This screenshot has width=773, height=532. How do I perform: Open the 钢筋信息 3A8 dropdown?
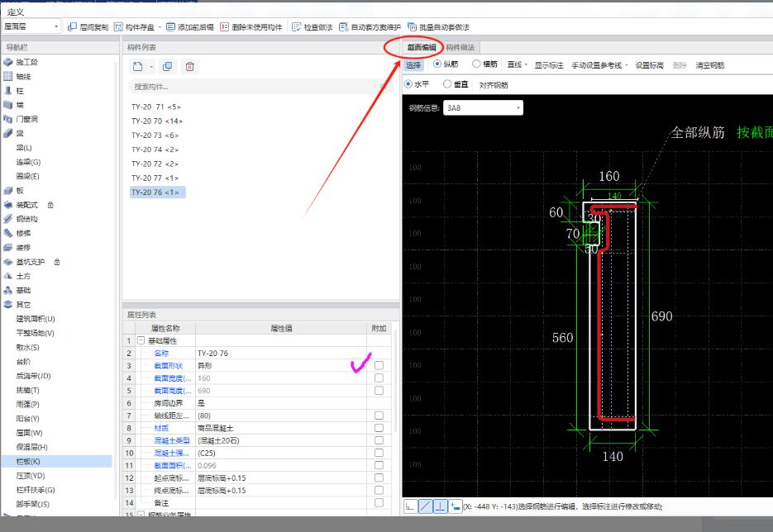483,108
